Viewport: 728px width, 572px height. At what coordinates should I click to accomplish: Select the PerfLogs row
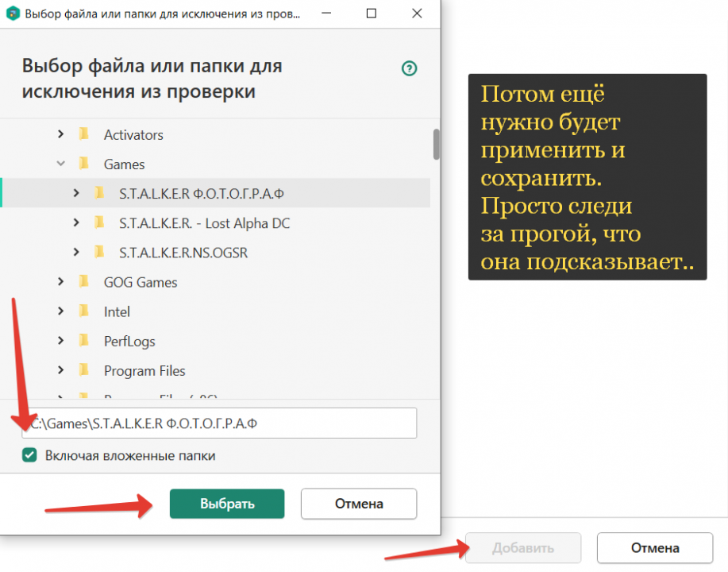[215, 341]
